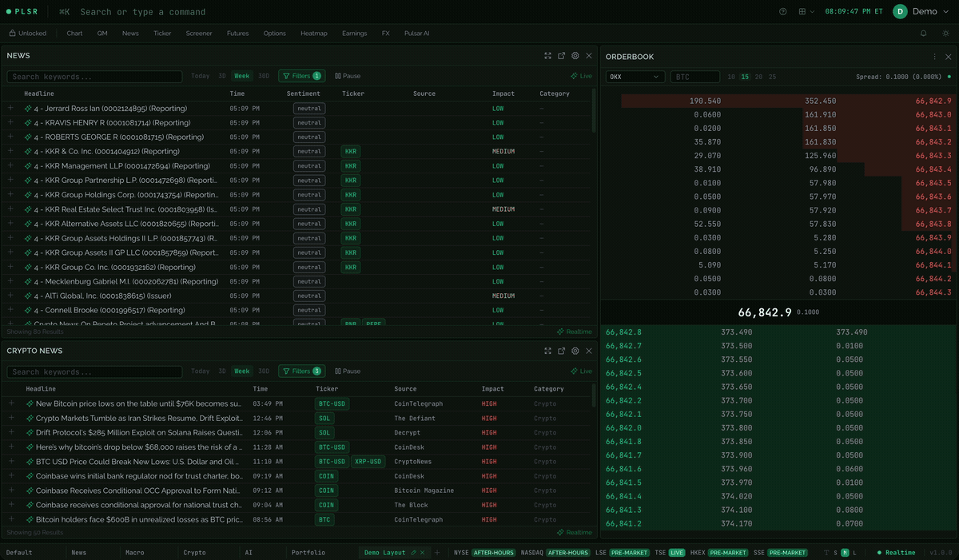The width and height of the screenshot is (959, 560).
Task: Open News panel settings gear
Action: [575, 56]
